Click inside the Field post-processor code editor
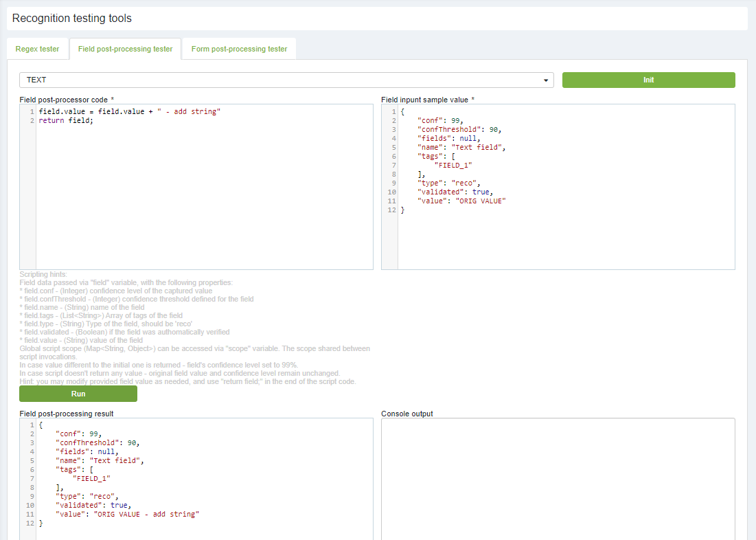 (x=196, y=187)
